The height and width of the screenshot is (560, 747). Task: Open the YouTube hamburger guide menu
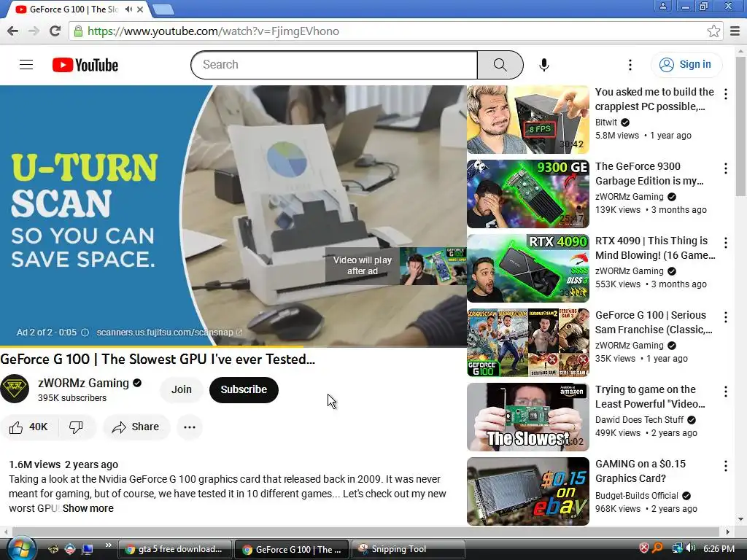[26, 64]
